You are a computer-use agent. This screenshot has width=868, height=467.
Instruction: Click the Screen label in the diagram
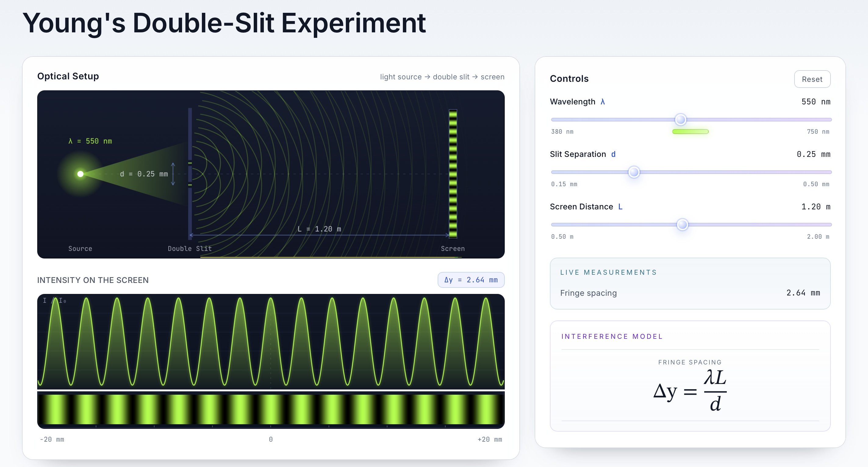453,248
